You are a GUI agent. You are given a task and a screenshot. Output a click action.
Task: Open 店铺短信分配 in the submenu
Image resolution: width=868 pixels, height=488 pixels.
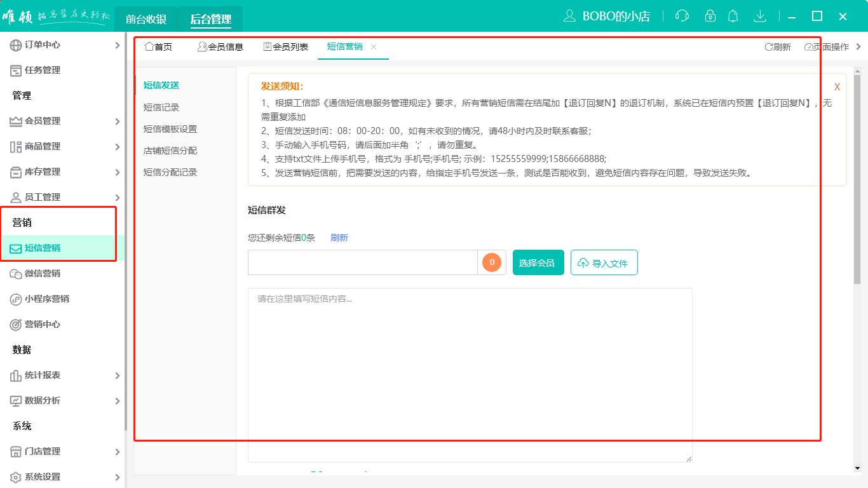[x=170, y=151]
